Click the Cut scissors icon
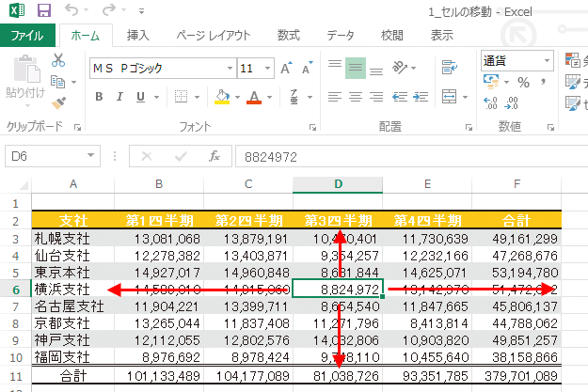588x392 pixels. pos(58,60)
